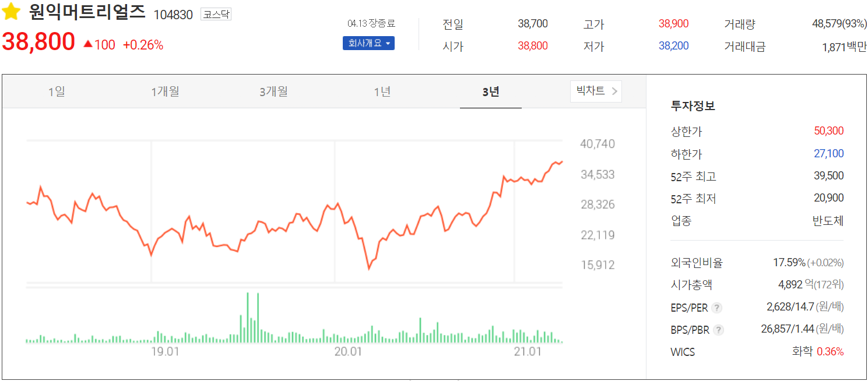Open the 회사개요 dropdown
The height and width of the screenshot is (381, 868).
point(368,43)
